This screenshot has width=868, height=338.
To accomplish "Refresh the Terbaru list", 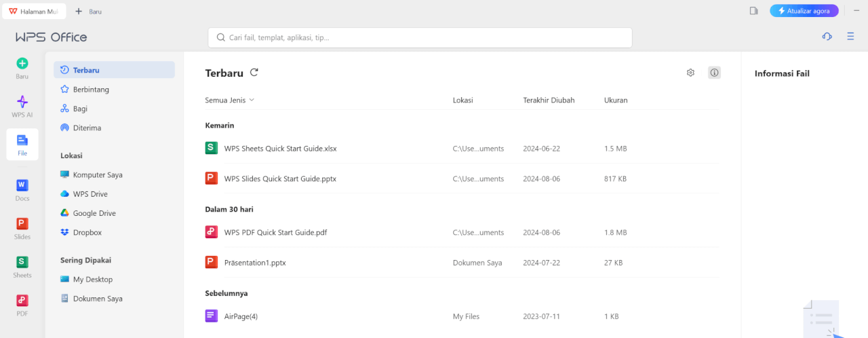I will coord(254,73).
